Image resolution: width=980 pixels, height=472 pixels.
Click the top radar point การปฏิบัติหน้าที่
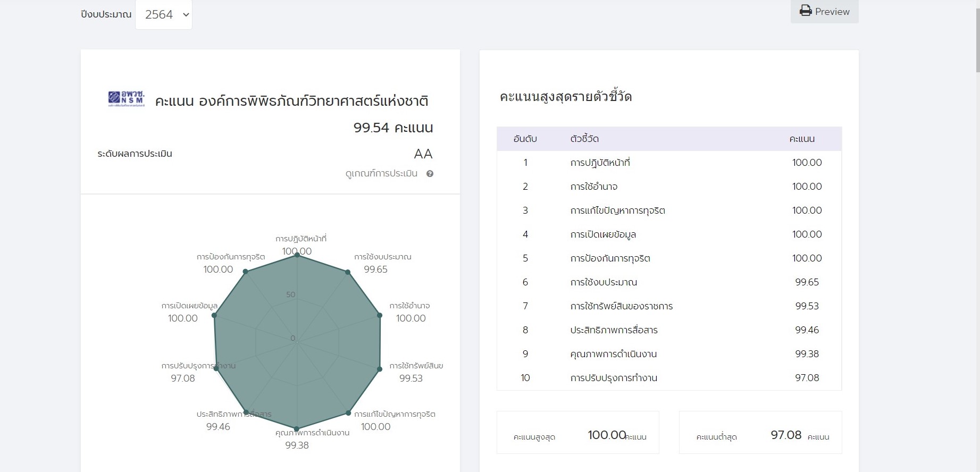pyautogui.click(x=297, y=255)
